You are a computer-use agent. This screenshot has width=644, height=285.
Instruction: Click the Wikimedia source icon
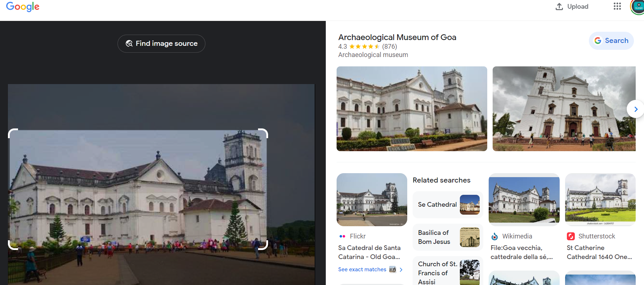pos(495,236)
